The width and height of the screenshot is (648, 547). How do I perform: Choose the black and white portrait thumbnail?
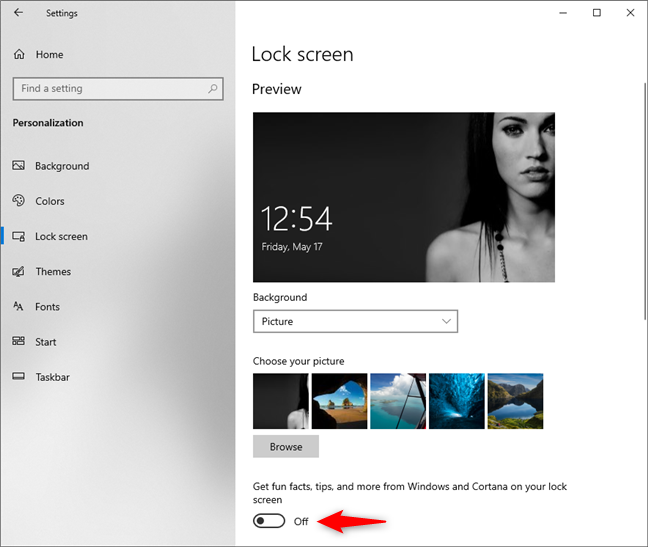281,401
